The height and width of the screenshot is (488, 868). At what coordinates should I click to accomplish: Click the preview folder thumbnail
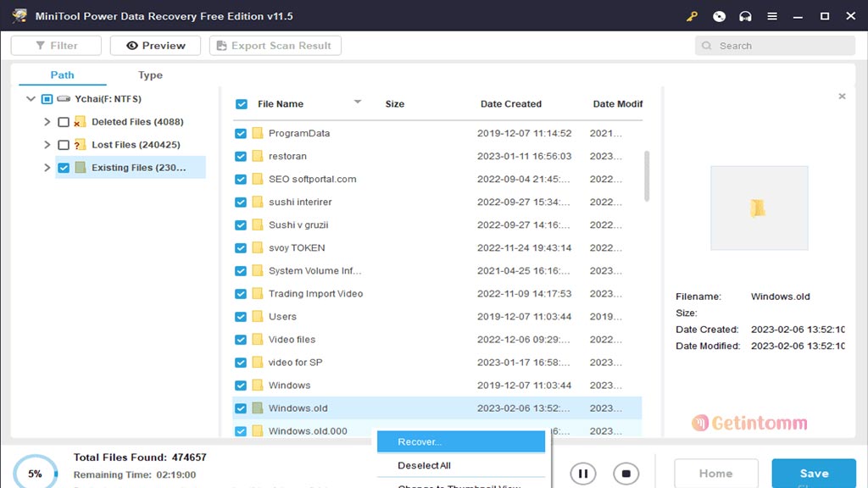(759, 208)
